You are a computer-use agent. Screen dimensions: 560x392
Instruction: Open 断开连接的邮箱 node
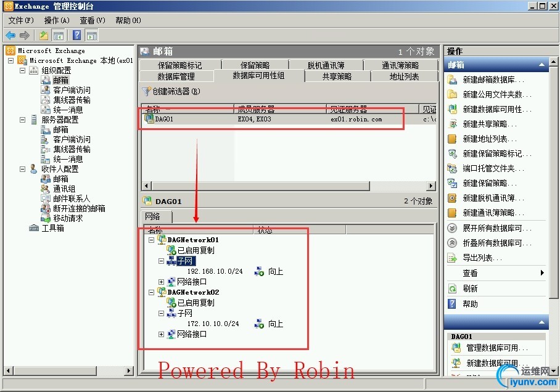click(x=79, y=208)
